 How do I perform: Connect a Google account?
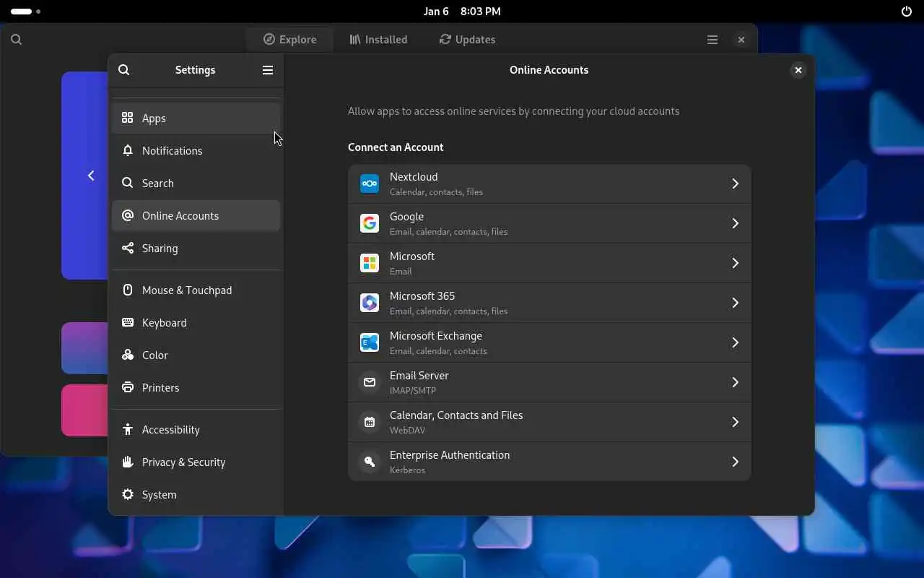click(x=549, y=223)
